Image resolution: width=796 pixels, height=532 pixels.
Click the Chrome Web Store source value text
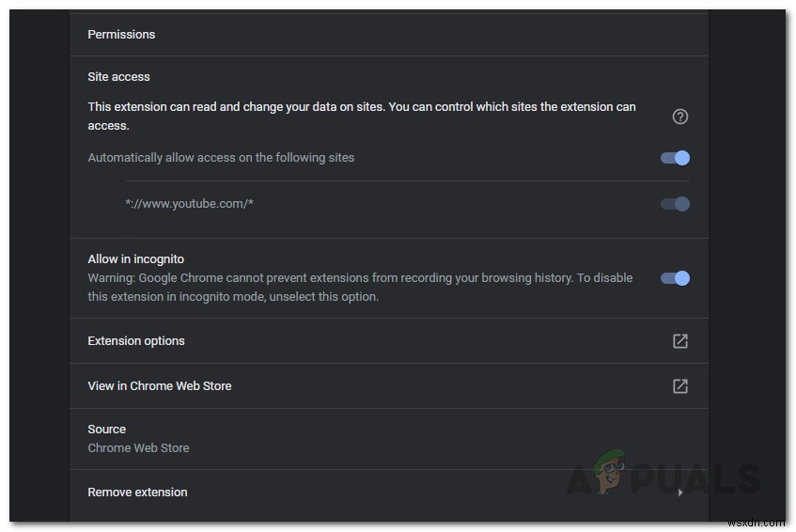pyautogui.click(x=138, y=448)
